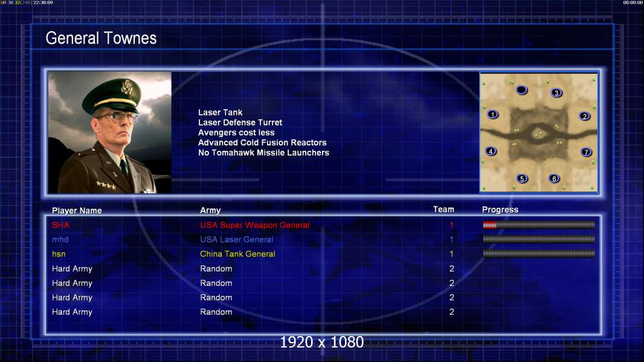644x362 pixels.
Task: Click the unnumbered black start marker on the minimap
Action: [521, 90]
